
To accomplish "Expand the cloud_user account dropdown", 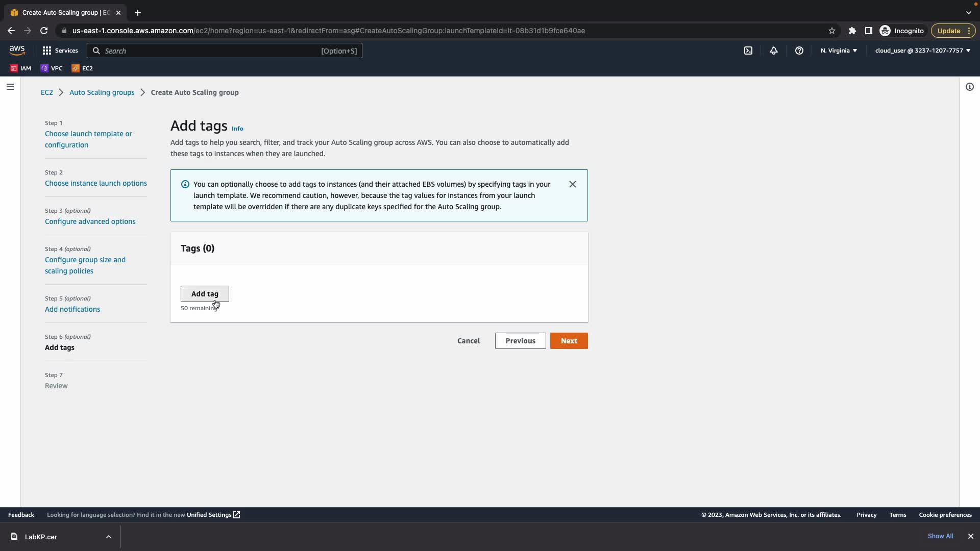I will (x=922, y=51).
